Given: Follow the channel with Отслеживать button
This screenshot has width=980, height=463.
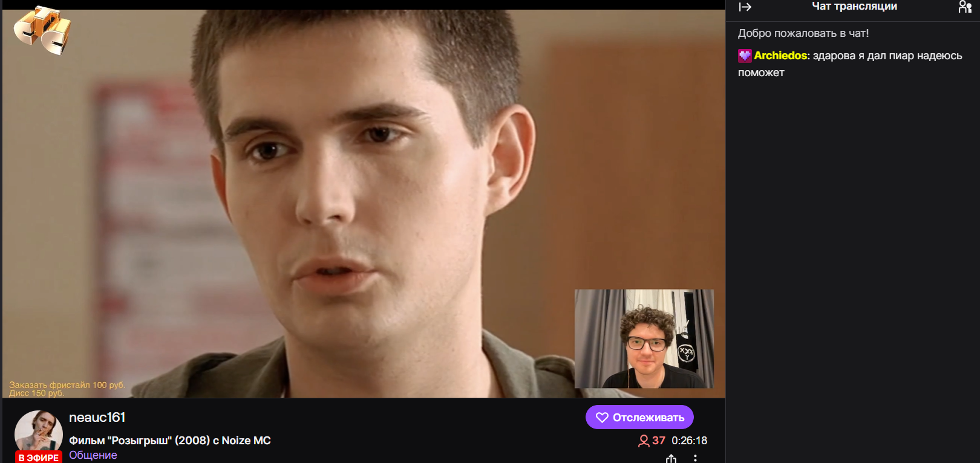Looking at the screenshot, I should [x=639, y=417].
